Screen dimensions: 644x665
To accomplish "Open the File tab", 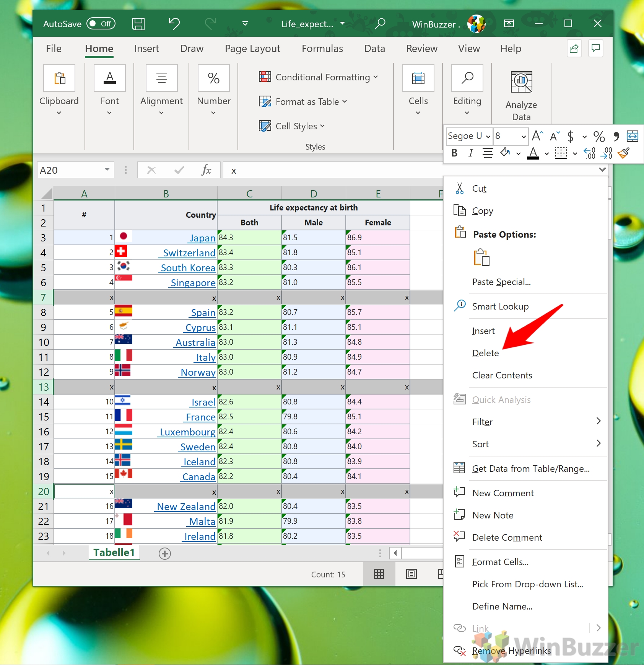I will click(54, 49).
